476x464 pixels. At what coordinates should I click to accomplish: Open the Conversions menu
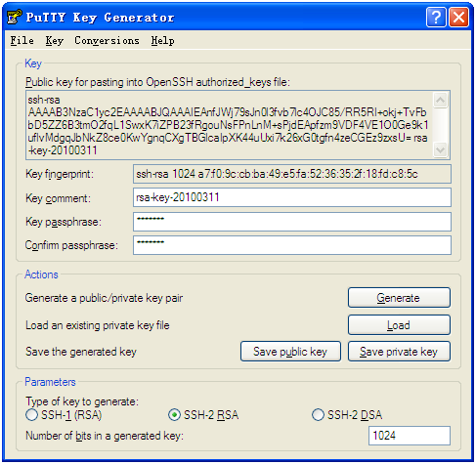[107, 41]
